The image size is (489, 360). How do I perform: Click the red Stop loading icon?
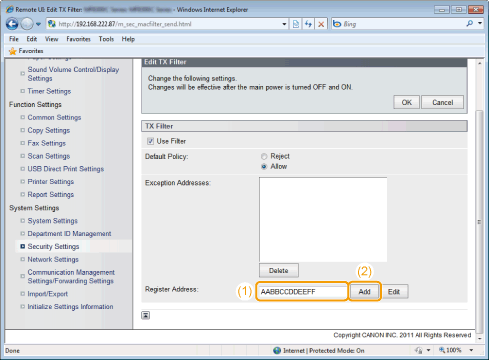[x=321, y=24]
